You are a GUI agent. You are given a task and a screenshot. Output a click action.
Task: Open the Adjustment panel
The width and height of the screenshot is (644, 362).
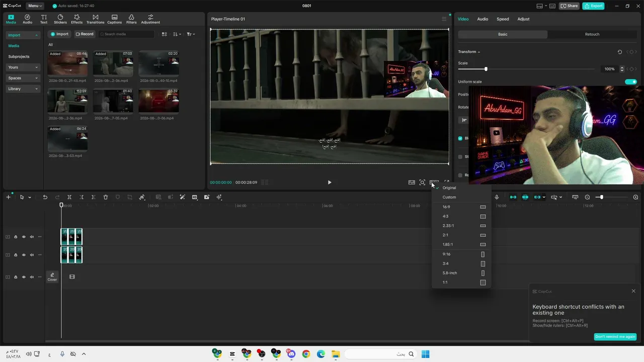tap(150, 19)
